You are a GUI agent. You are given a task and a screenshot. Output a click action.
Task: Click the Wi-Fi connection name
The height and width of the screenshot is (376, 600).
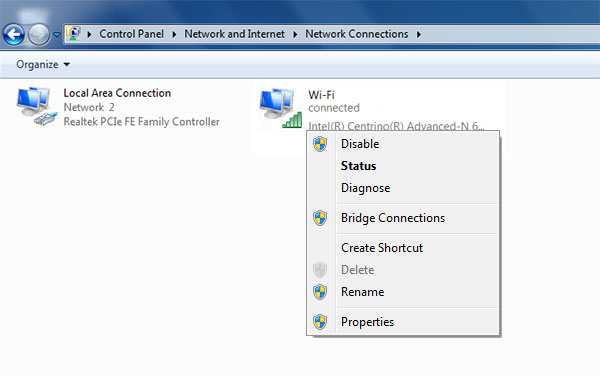click(321, 94)
